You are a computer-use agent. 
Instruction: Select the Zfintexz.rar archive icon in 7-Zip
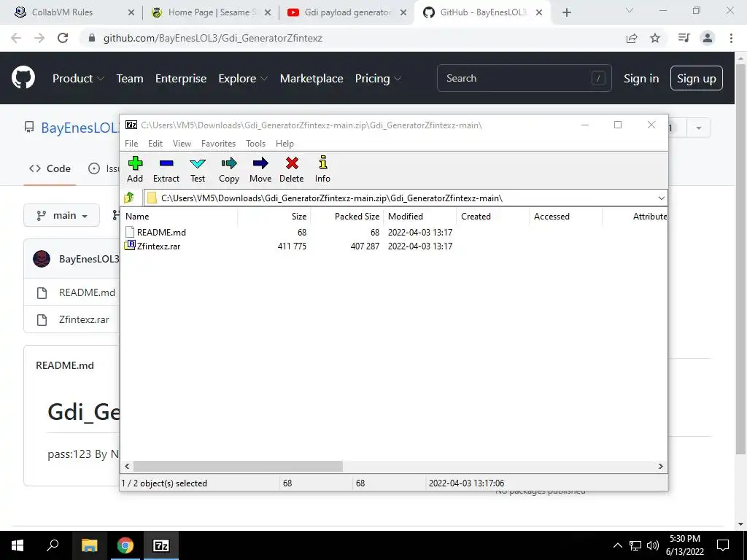130,245
